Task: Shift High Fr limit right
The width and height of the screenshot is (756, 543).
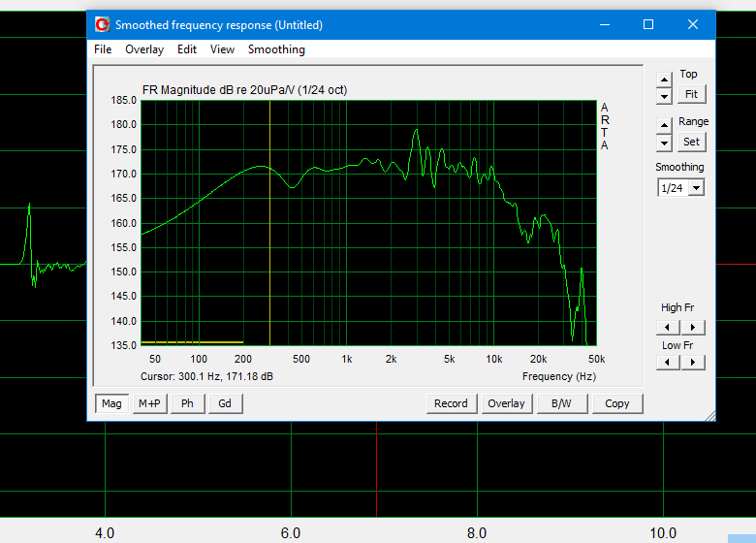Action: click(x=693, y=328)
